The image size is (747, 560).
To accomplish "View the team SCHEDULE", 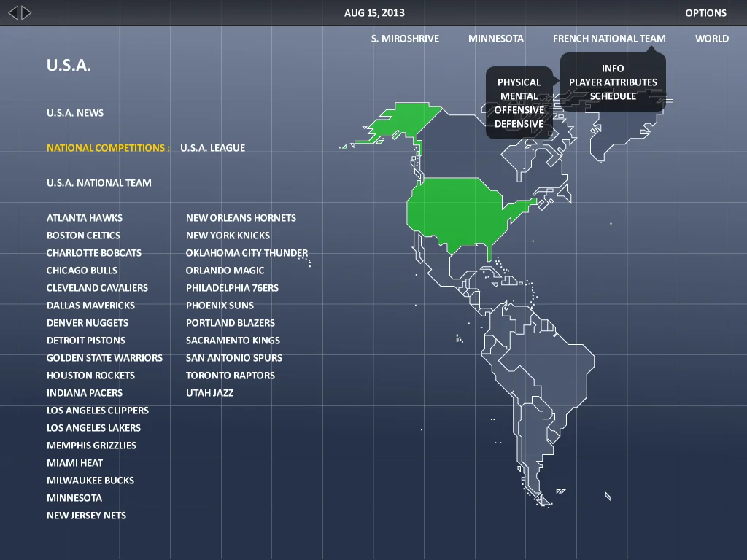I will [x=613, y=96].
